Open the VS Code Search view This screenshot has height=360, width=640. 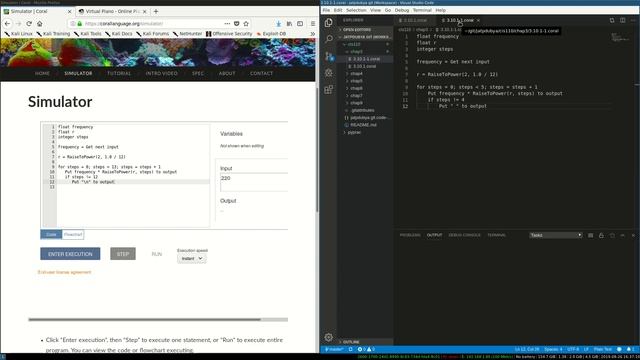[329, 39]
